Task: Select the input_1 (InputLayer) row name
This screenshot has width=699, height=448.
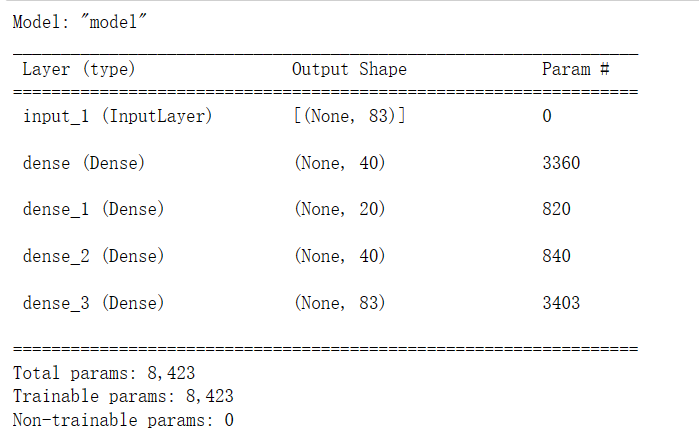Action: (117, 116)
